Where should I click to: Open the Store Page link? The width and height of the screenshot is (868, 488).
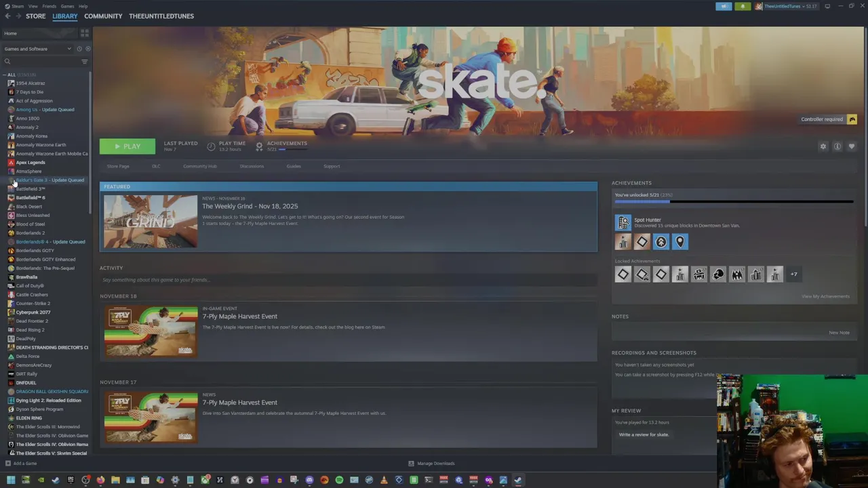tap(118, 166)
